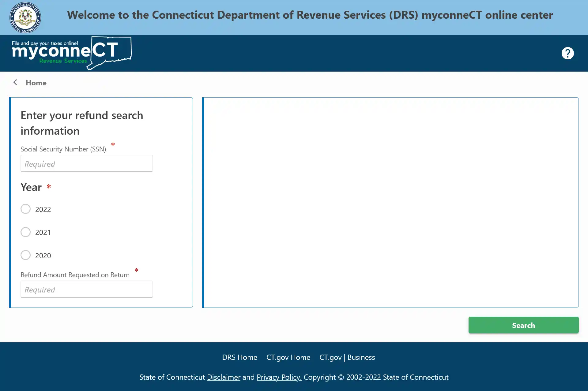
Task: Click the back chevron arrow
Action: [15, 82]
